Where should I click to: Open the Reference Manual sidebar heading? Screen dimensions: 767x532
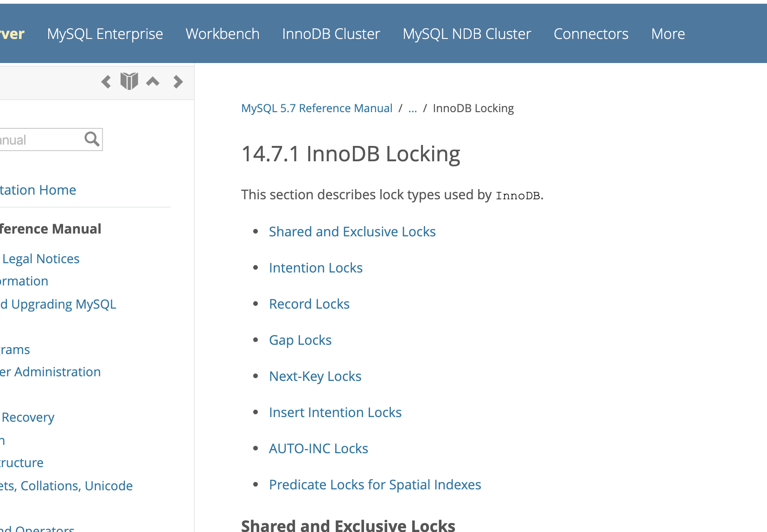[x=51, y=229]
